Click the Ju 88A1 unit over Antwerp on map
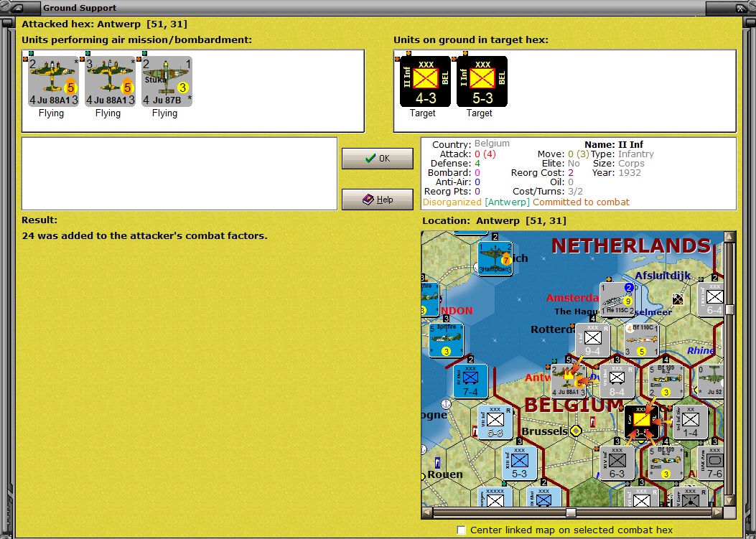Image resolution: width=756 pixels, height=539 pixels. pos(569,381)
